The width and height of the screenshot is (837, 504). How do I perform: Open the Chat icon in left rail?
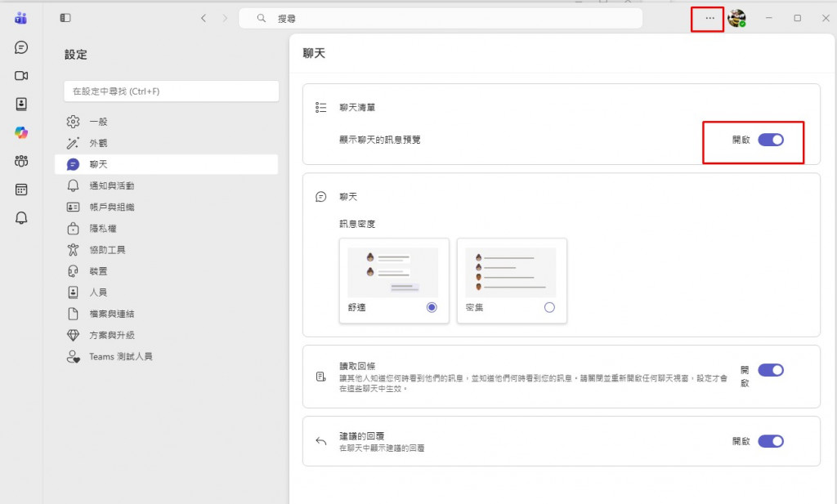pyautogui.click(x=21, y=47)
